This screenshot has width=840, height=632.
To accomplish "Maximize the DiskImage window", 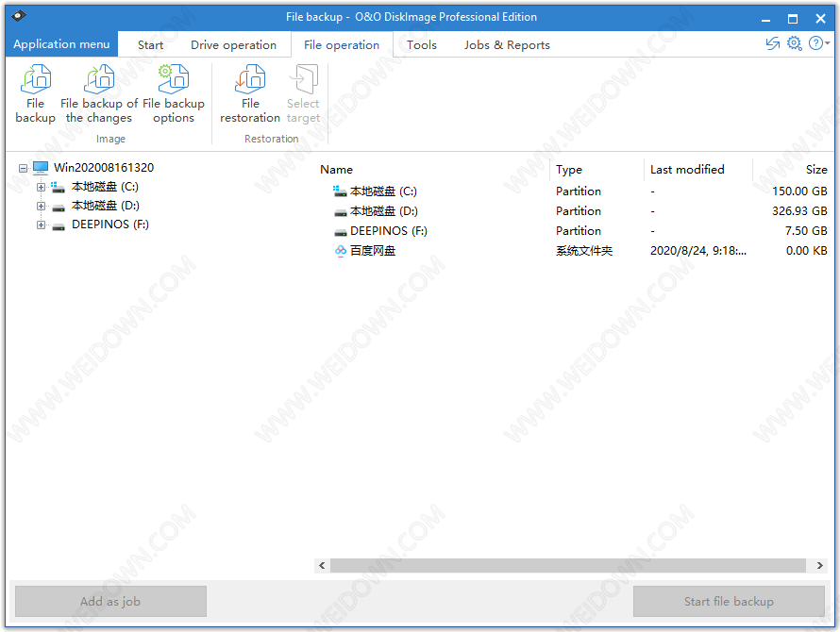I will pos(793,19).
